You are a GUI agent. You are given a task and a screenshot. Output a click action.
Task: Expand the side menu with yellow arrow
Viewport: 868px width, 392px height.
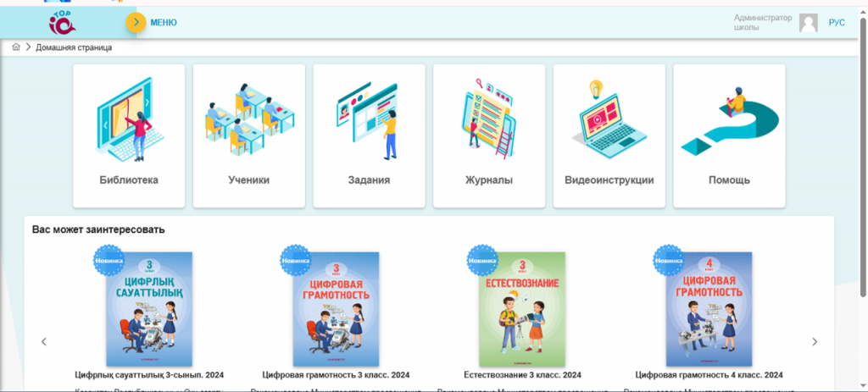pyautogui.click(x=136, y=23)
